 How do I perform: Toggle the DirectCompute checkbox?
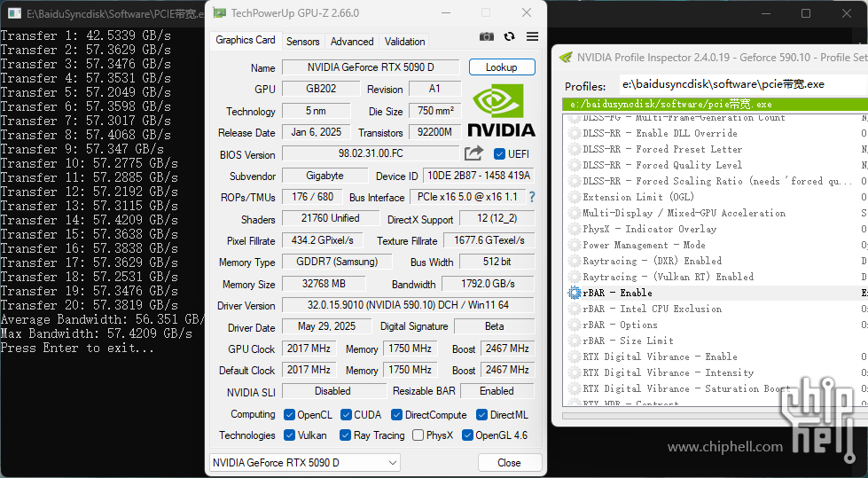(x=396, y=414)
